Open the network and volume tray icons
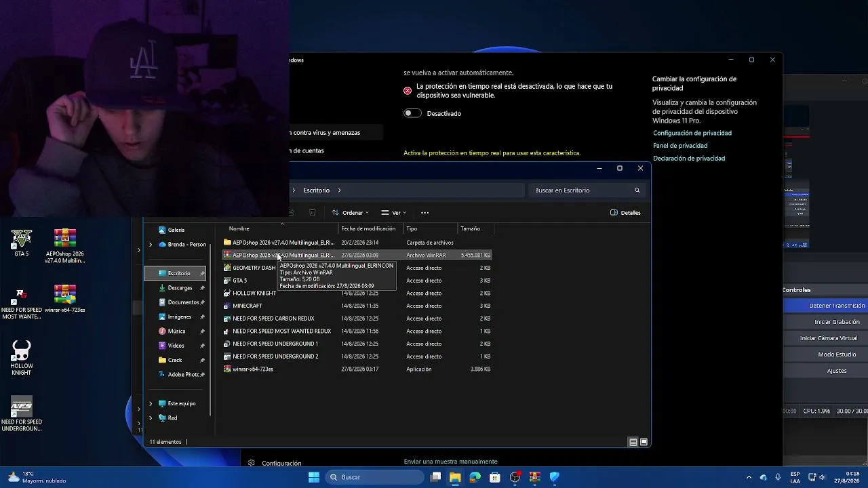The width and height of the screenshot is (868, 488). [x=818, y=477]
